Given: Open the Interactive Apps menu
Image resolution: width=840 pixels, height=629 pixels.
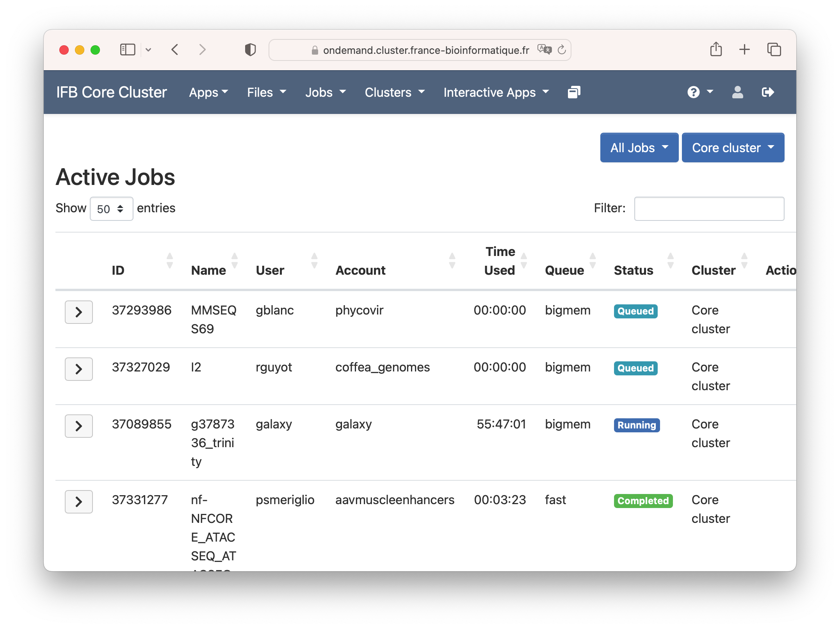Looking at the screenshot, I should [x=496, y=92].
